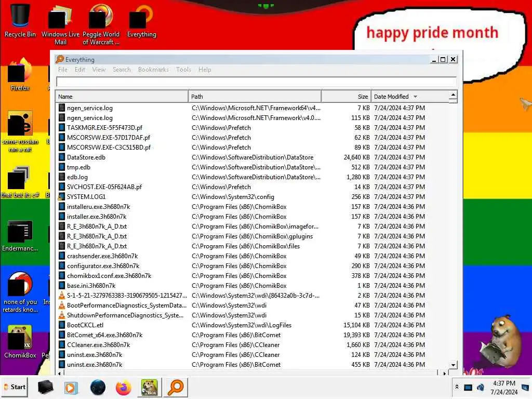Open the Bookmarks menu
Screen dimensions: 532x399
click(x=153, y=70)
